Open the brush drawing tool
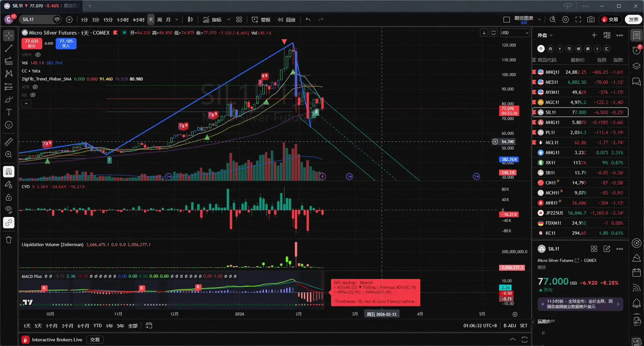 (x=9, y=99)
